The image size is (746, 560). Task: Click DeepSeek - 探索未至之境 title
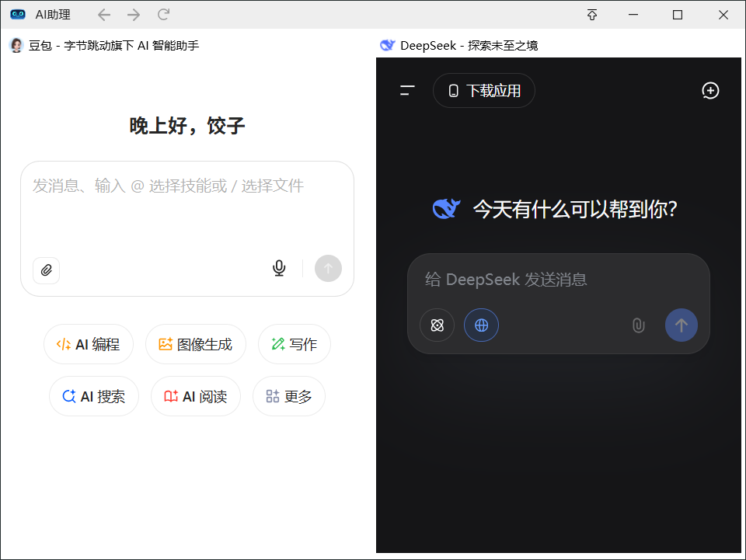tap(469, 45)
